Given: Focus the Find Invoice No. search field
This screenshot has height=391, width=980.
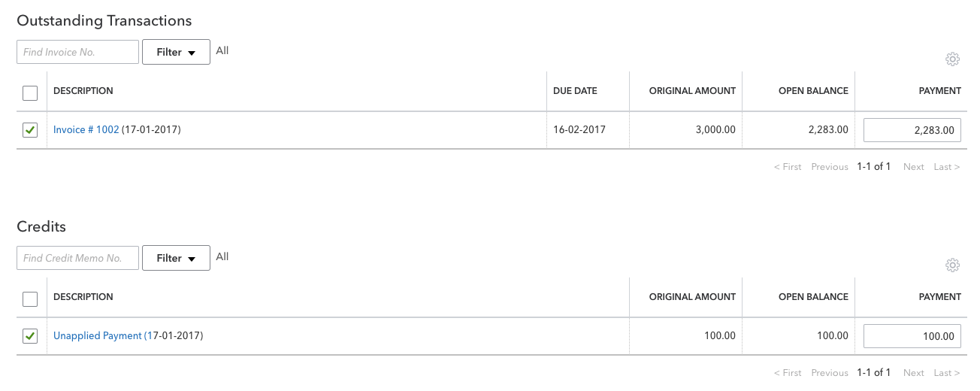Looking at the screenshot, I should tap(77, 52).
